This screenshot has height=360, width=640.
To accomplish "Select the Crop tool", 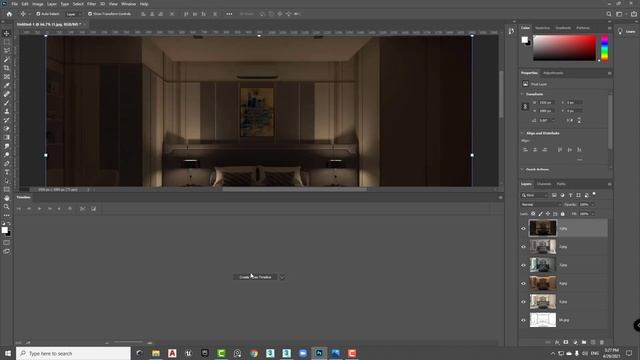I will tap(7, 68).
